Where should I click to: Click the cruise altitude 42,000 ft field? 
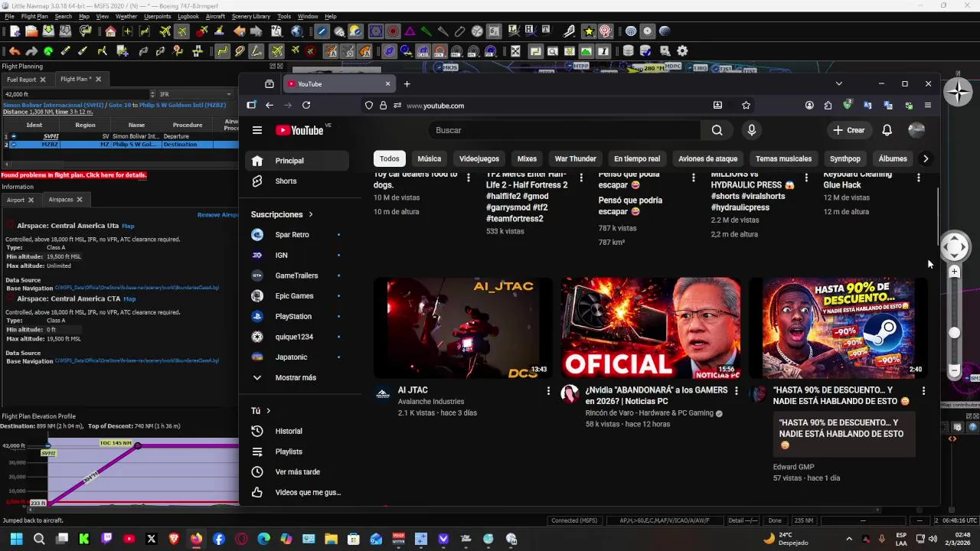[x=77, y=94]
